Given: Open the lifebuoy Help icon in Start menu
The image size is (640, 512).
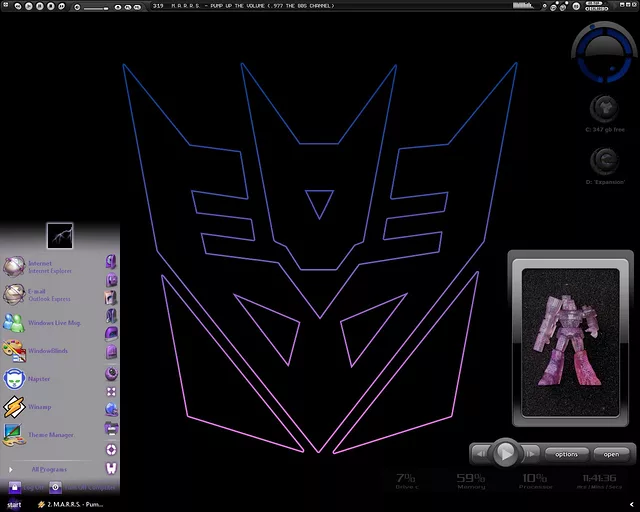Looking at the screenshot, I should 111,450.
